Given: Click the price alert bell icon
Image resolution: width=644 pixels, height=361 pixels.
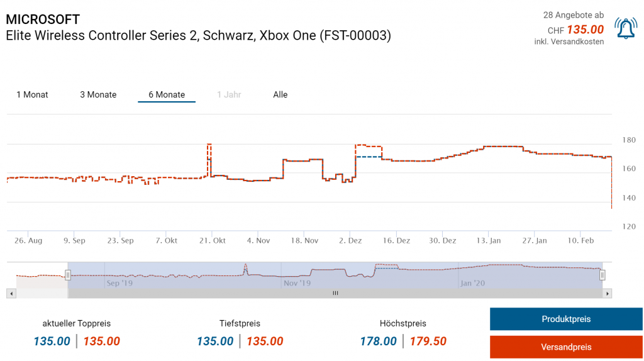Looking at the screenshot, I should [x=626, y=28].
